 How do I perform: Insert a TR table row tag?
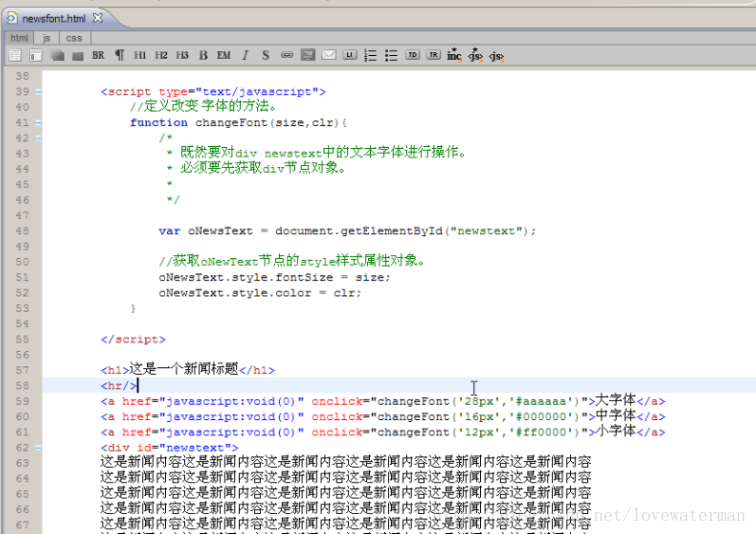click(433, 55)
